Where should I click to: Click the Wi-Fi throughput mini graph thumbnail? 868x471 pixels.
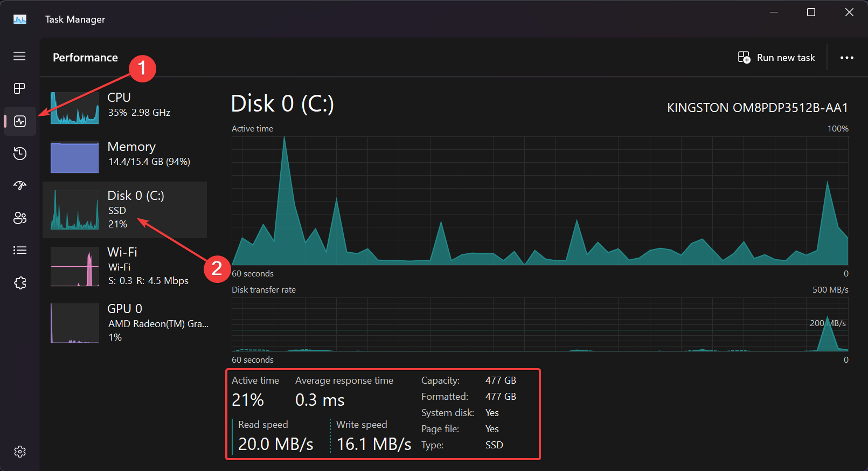74,266
